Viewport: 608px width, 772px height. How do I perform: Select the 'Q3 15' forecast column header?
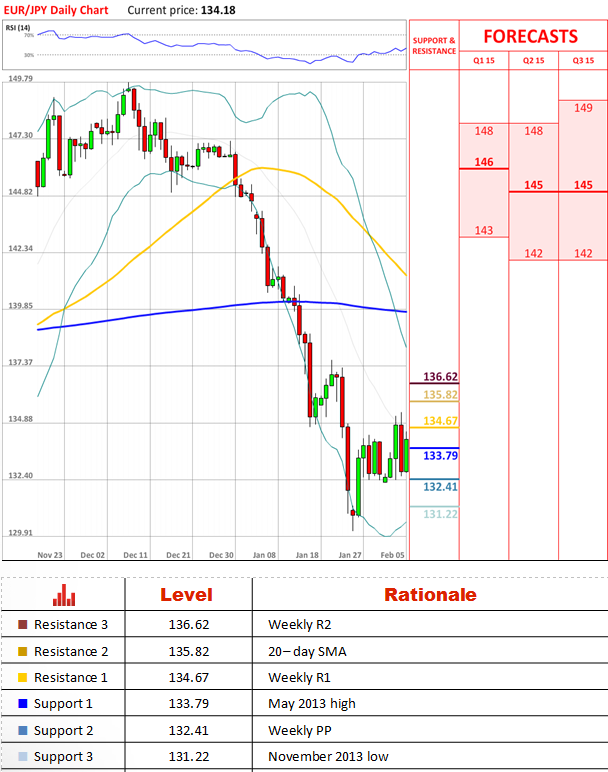tap(583, 61)
